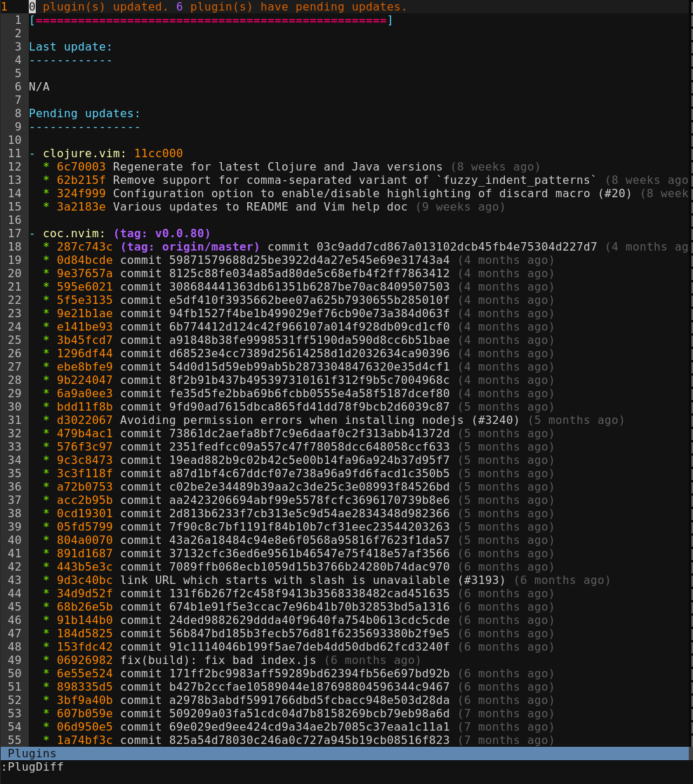This screenshot has height=784, width=693.
Task: Click the coc.nvim plugin entry
Action: coord(74,234)
